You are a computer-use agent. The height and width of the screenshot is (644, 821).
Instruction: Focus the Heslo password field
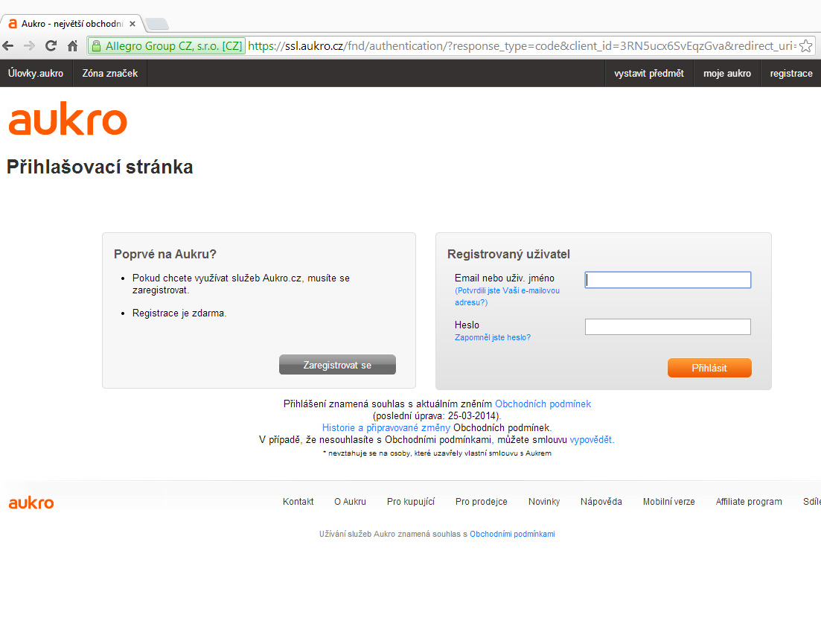click(668, 327)
